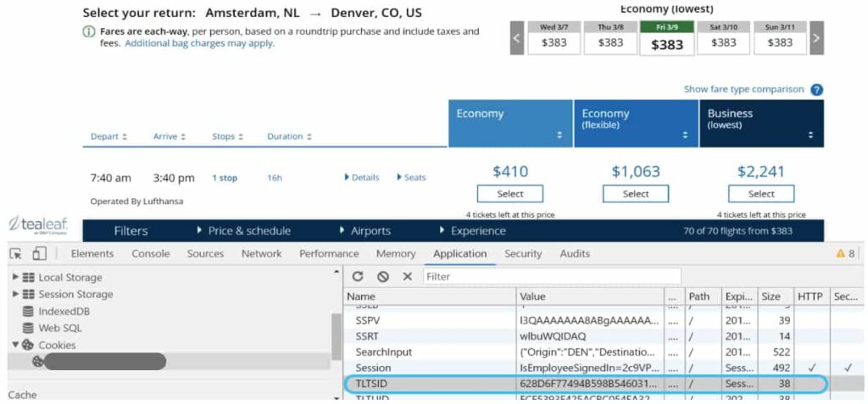This screenshot has height=404, width=868.
Task: Choose Sun 3/11 date fare
Action: 780,38
